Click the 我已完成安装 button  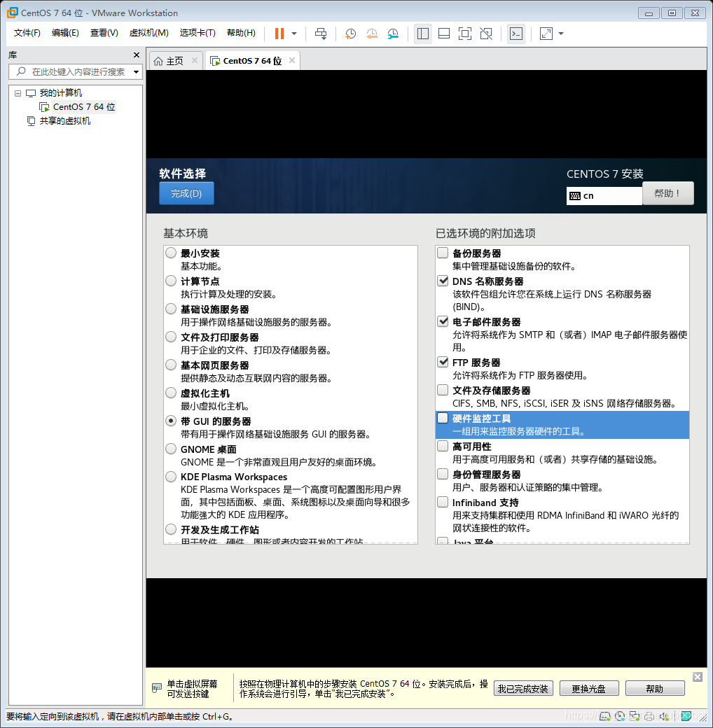[523, 689]
